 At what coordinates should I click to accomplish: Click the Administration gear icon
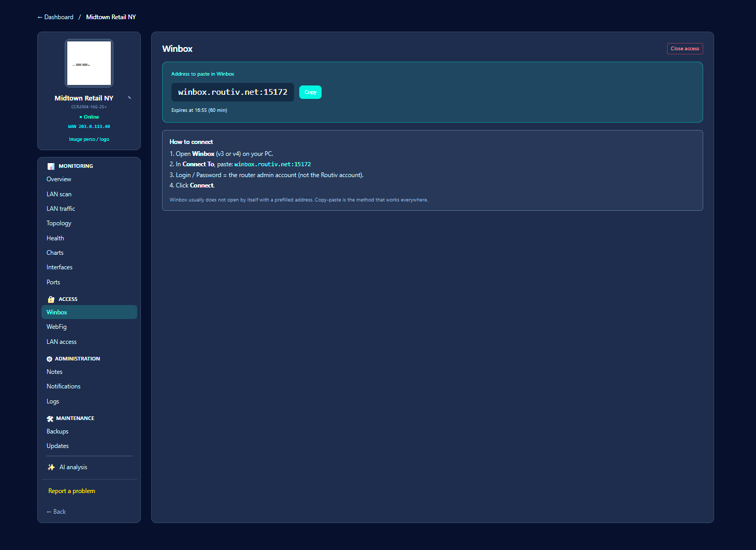click(49, 359)
